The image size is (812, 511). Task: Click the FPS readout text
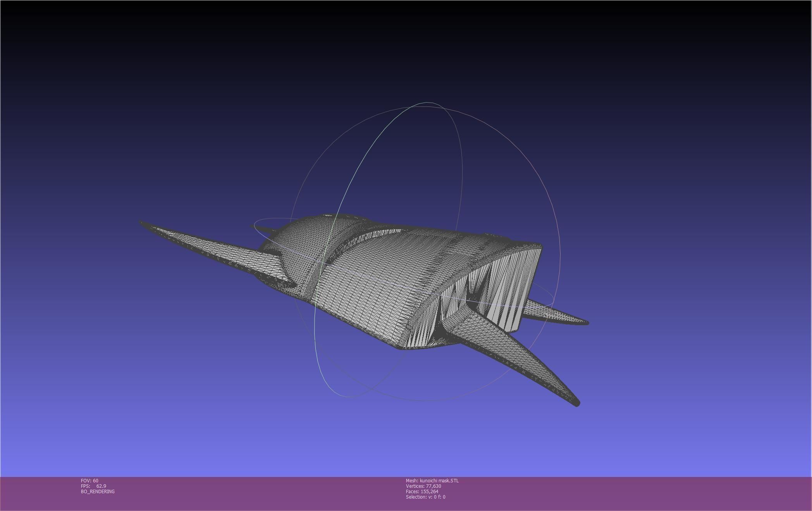click(x=93, y=486)
